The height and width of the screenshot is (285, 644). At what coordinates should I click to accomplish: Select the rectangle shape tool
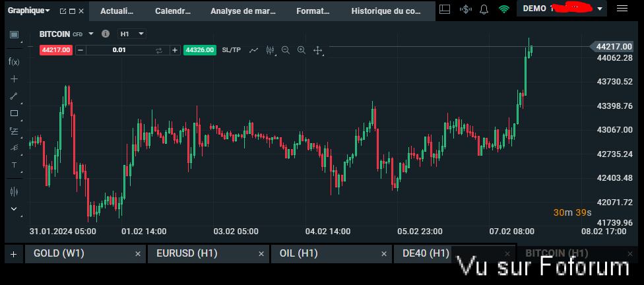(x=14, y=113)
